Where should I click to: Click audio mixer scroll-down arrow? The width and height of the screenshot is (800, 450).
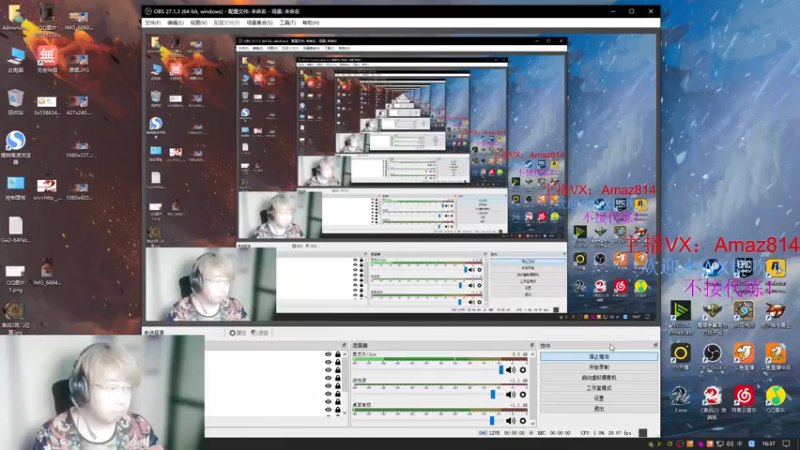(x=533, y=423)
